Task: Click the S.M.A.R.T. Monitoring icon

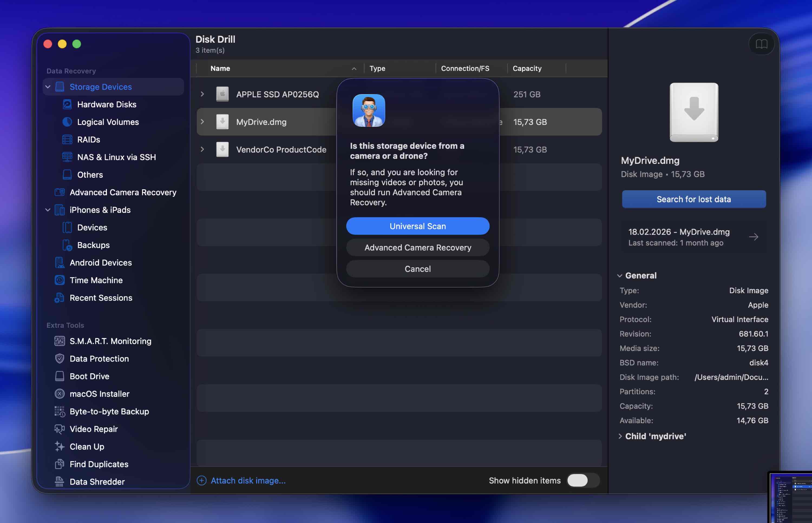Action: [60, 341]
